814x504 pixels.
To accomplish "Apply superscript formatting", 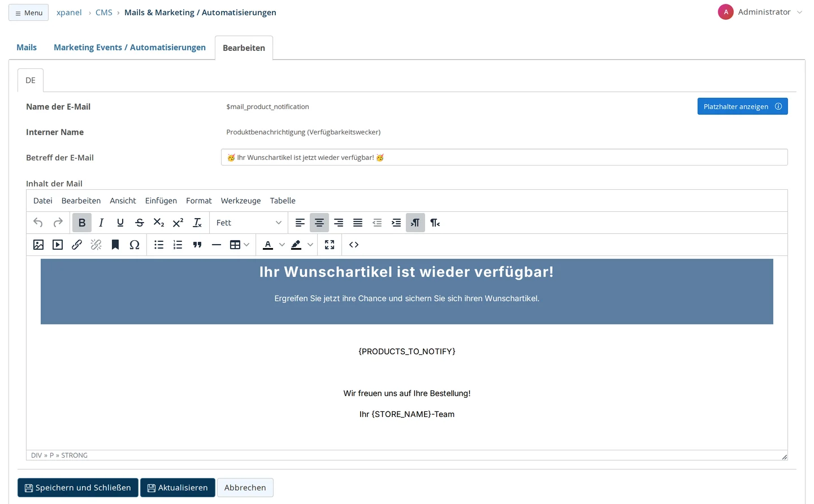I will (x=178, y=223).
